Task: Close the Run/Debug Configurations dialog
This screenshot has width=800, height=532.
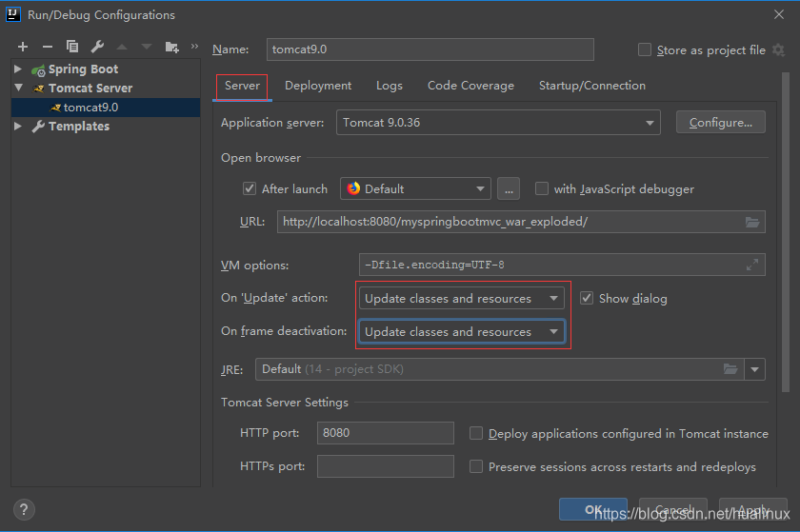Action: [x=779, y=14]
